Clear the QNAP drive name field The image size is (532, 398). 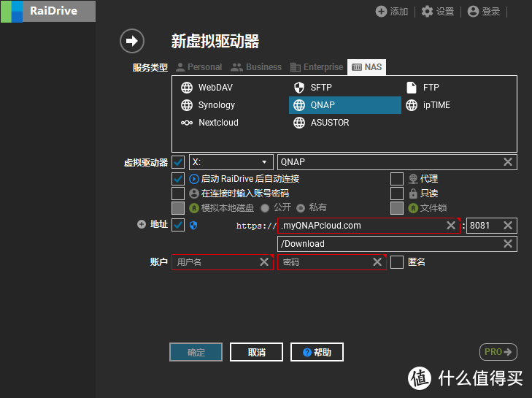coord(508,162)
